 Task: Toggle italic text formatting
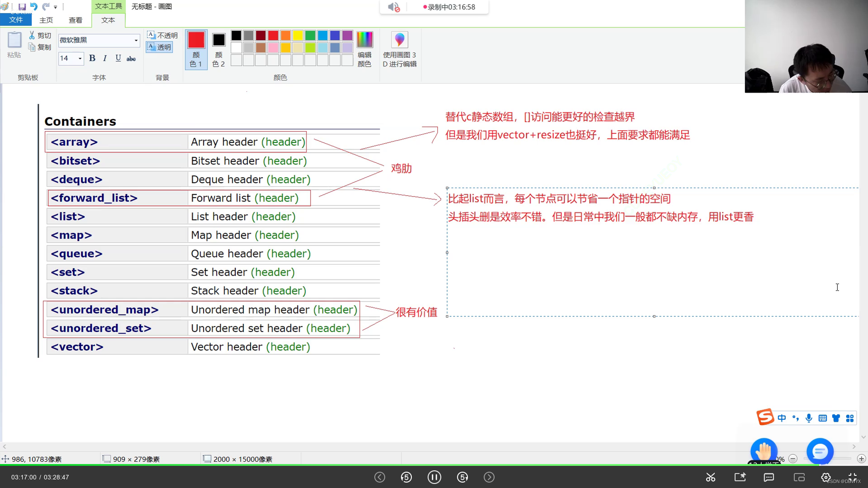104,58
